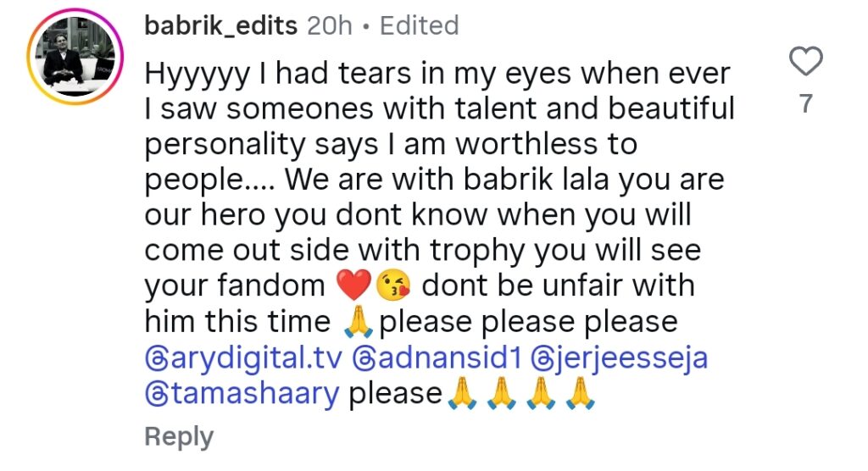Open babrik_edits profile picture story
This screenshot has width=868, height=471.
point(75,57)
